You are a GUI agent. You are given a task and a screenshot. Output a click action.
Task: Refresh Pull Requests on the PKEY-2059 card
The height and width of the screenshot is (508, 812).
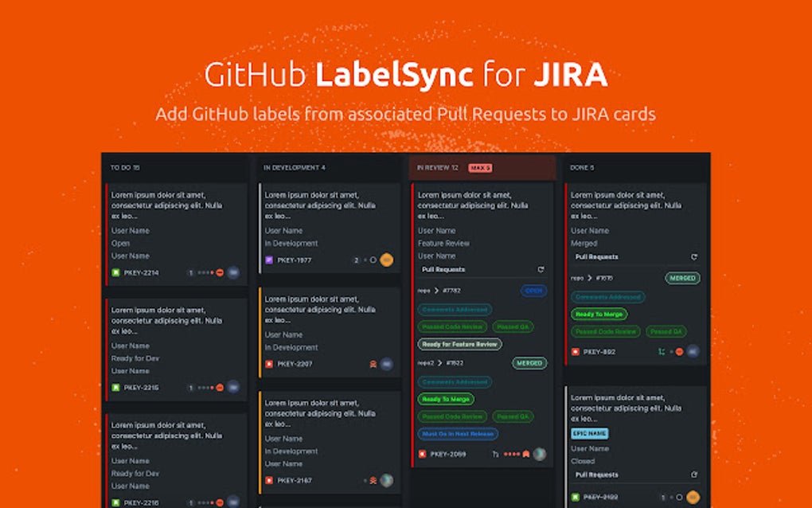(x=541, y=269)
